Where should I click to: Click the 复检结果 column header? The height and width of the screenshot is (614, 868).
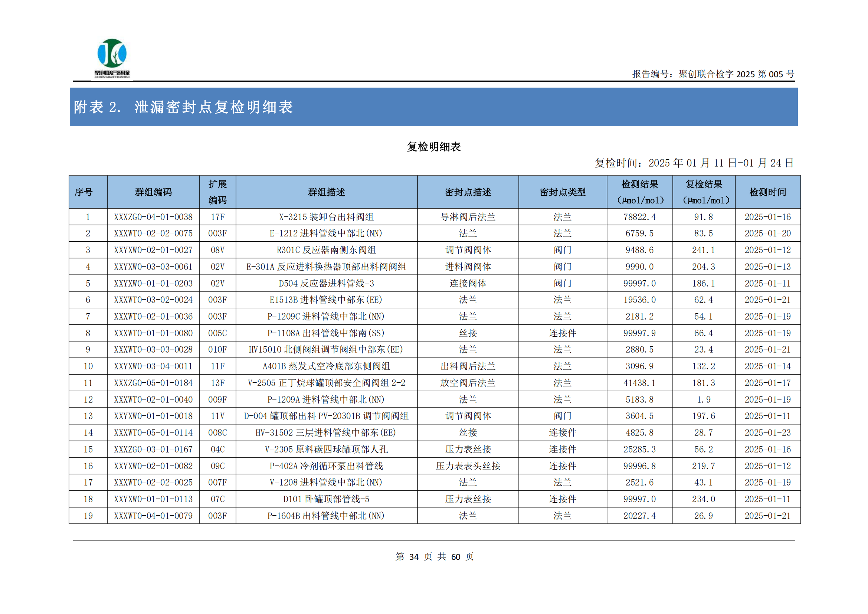(704, 192)
